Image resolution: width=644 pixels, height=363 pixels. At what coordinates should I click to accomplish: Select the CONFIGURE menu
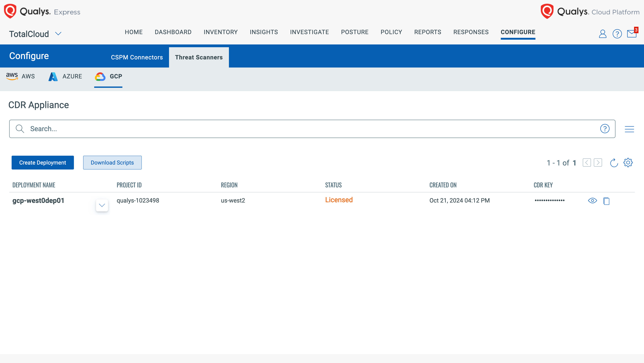(x=518, y=32)
